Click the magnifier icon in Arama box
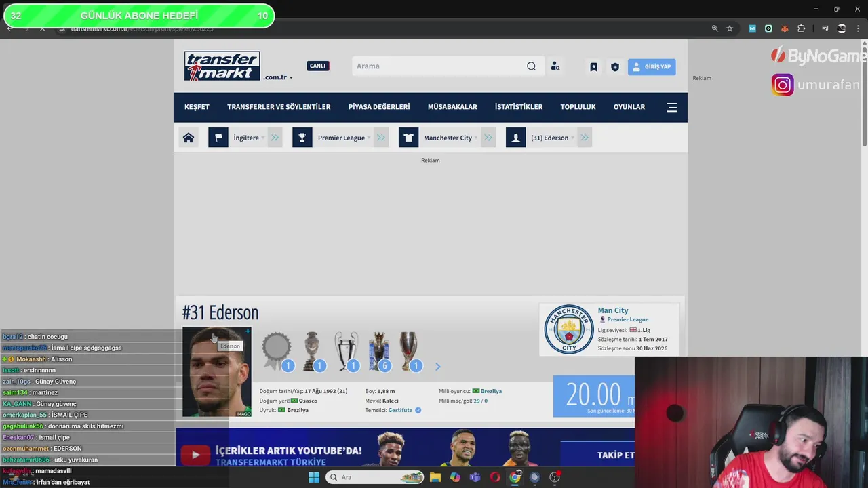868x488 pixels. [532, 66]
